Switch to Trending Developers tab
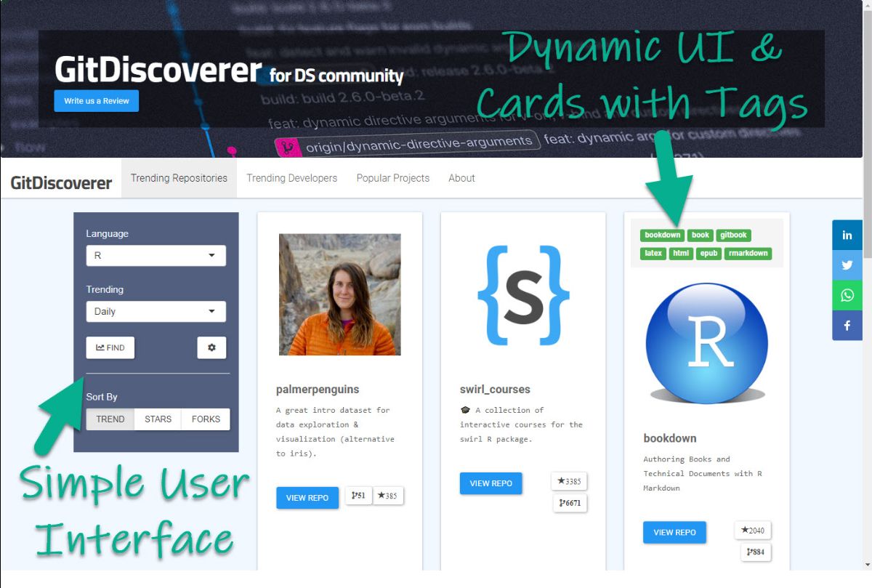The width and height of the screenshot is (872, 588). click(x=291, y=178)
